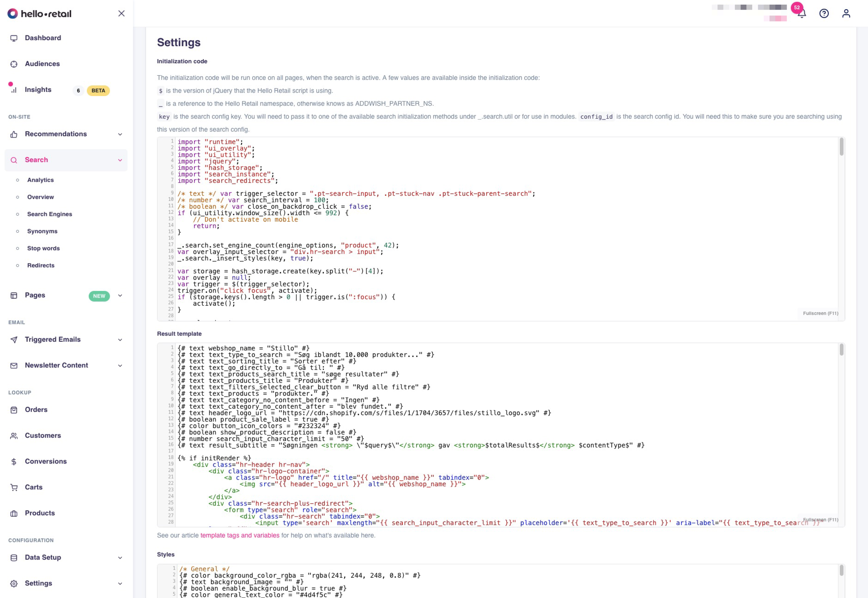Expand the Recommendations chevron
Image resolution: width=868 pixels, height=598 pixels.
pos(120,134)
